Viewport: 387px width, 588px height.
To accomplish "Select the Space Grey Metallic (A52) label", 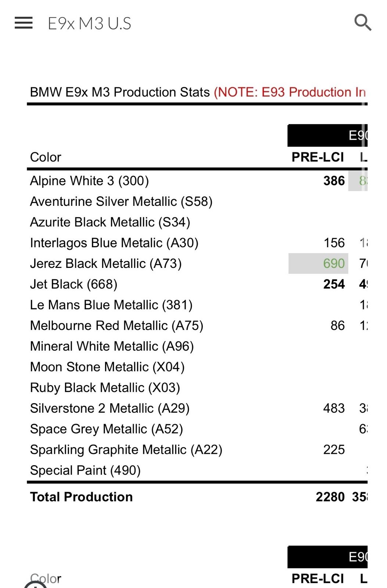I will point(107,429).
